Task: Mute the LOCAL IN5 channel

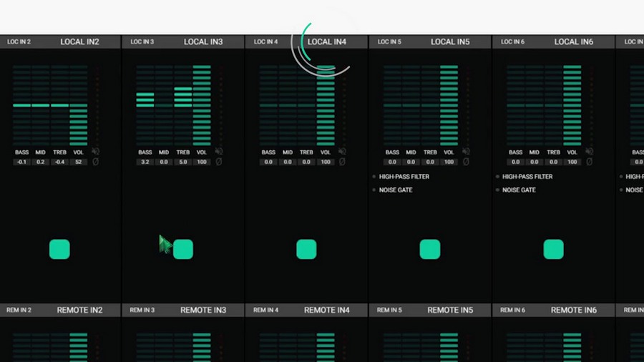Action: (x=466, y=152)
